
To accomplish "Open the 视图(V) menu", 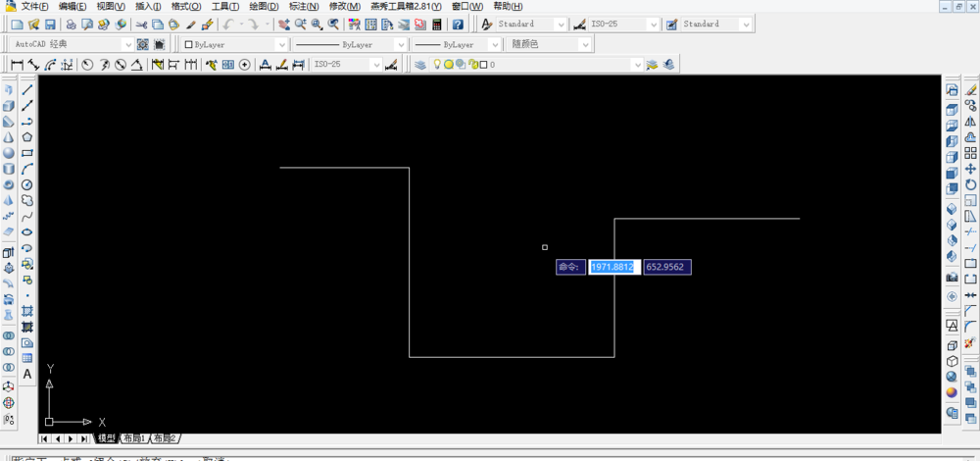I will coord(112,6).
